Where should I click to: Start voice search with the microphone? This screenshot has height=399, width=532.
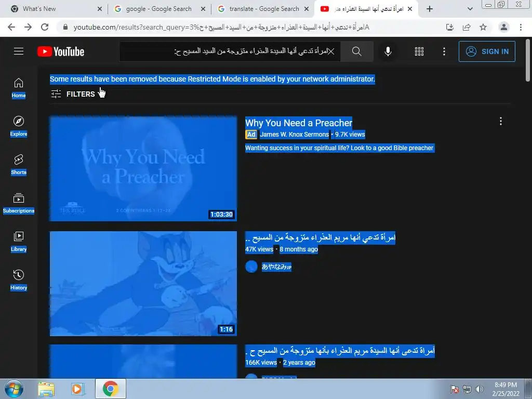pos(388,51)
